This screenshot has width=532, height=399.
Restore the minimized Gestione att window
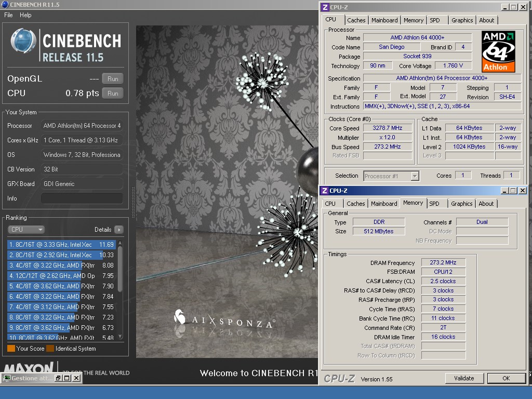(x=58, y=378)
